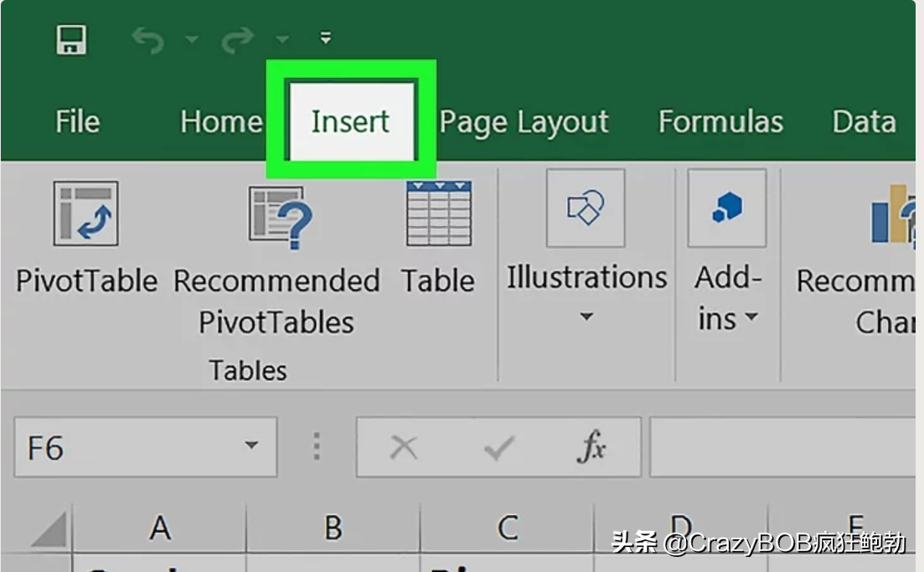Open Customize Quick Access Toolbar dropdown
This screenshot has width=924, height=572.
(325, 39)
